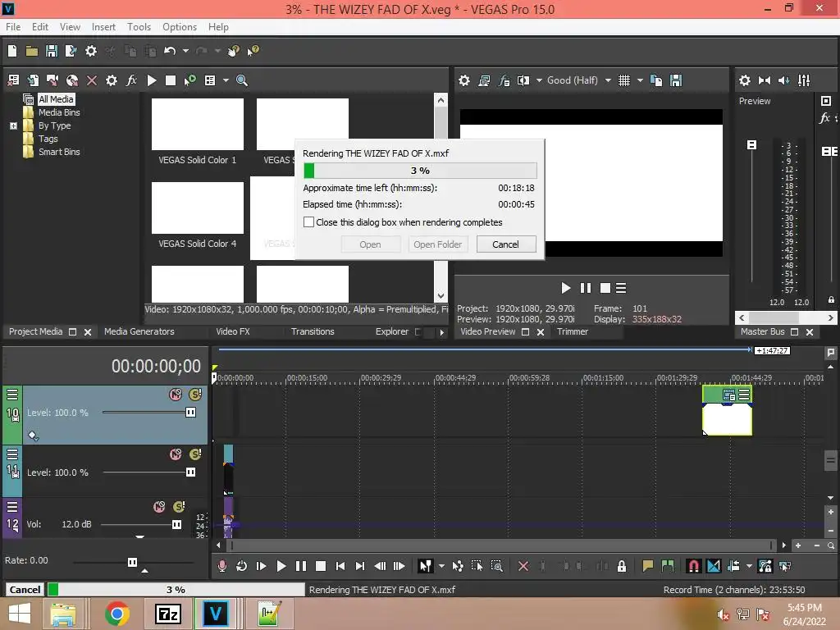Click Save Snapshot to file icon

pyautogui.click(x=676, y=80)
